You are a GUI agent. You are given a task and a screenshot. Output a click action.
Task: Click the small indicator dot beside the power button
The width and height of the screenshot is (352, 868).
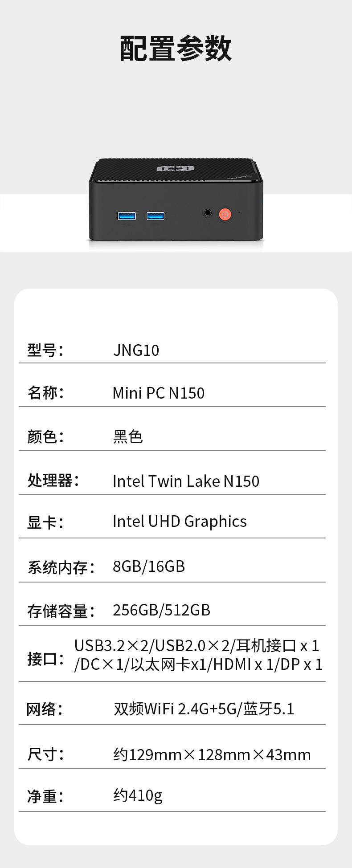(239, 213)
